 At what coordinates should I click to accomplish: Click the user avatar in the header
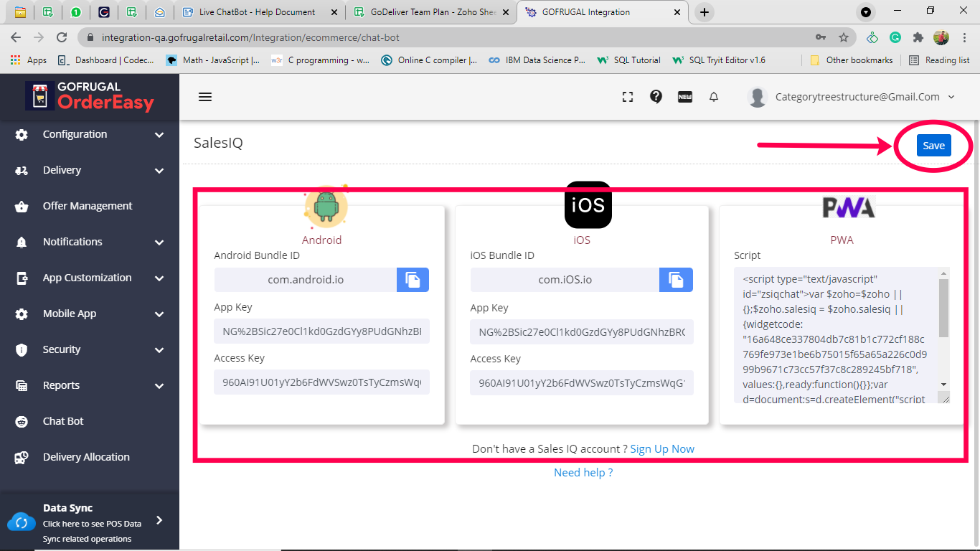758,97
